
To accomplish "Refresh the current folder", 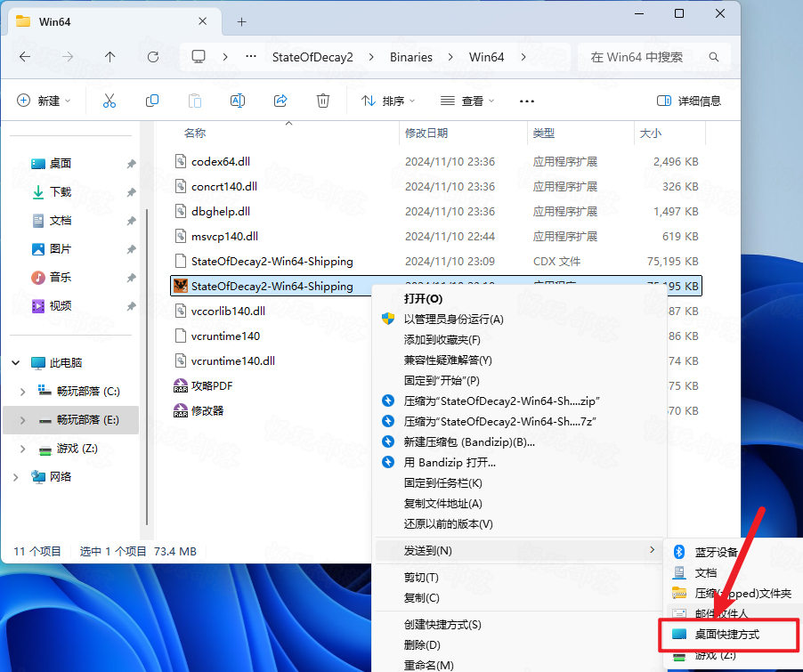I will (x=152, y=57).
